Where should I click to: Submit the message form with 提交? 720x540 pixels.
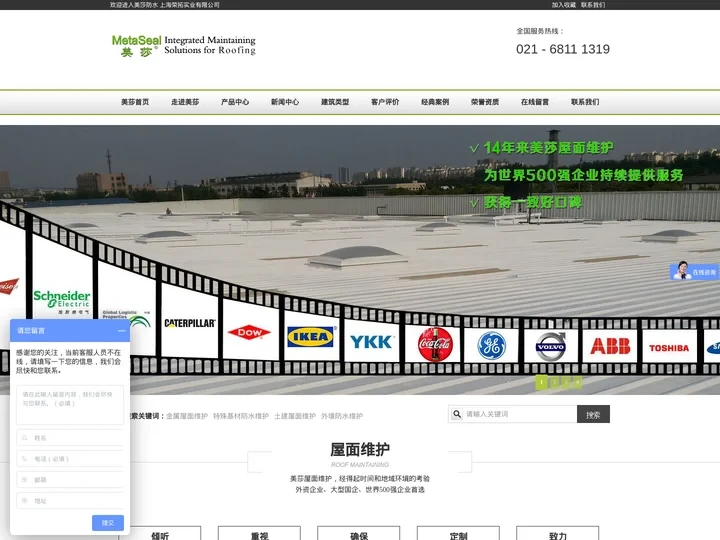tap(108, 523)
